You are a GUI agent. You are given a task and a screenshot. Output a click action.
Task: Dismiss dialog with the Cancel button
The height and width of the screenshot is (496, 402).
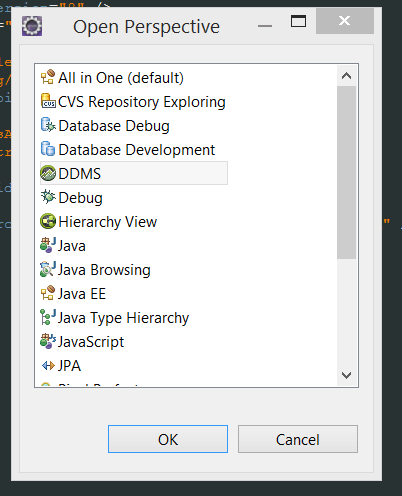[x=298, y=439]
